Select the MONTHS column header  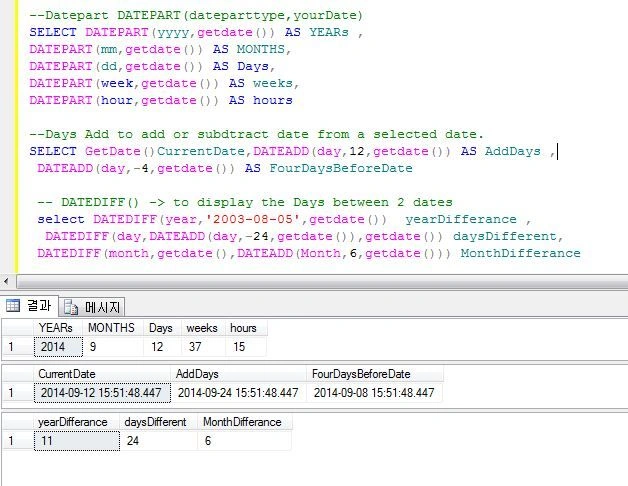coord(113,328)
